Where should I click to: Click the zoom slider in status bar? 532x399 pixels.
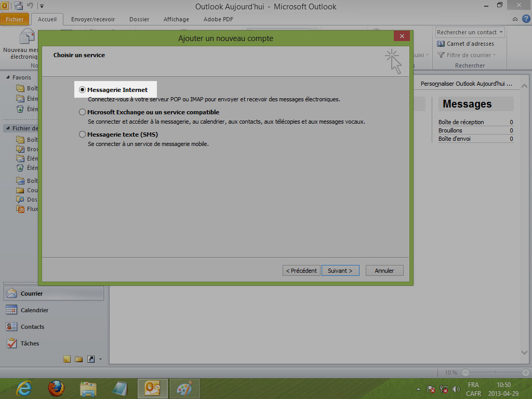click(x=495, y=373)
